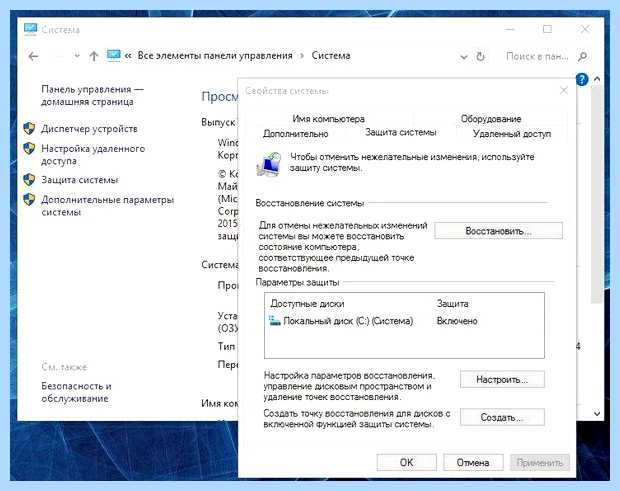Screen dimensions: 620x491
Task: Click Все элементы панели управления breadcrumb
Action: 215,56
